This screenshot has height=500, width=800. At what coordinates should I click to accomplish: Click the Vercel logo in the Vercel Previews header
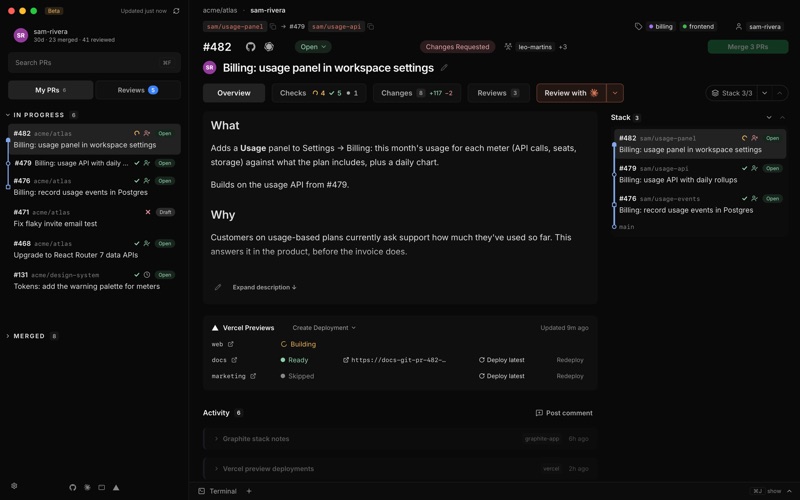point(215,328)
